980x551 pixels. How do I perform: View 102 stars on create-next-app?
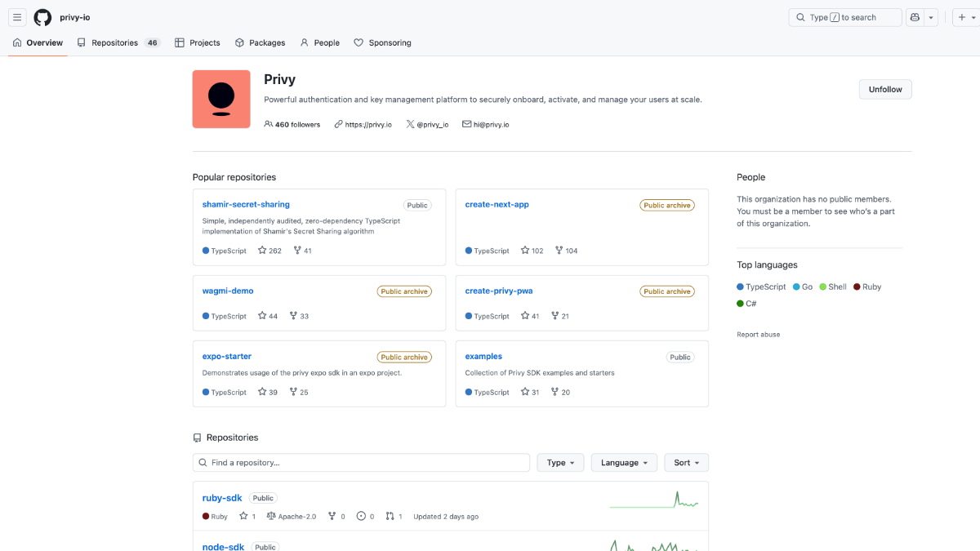click(532, 251)
